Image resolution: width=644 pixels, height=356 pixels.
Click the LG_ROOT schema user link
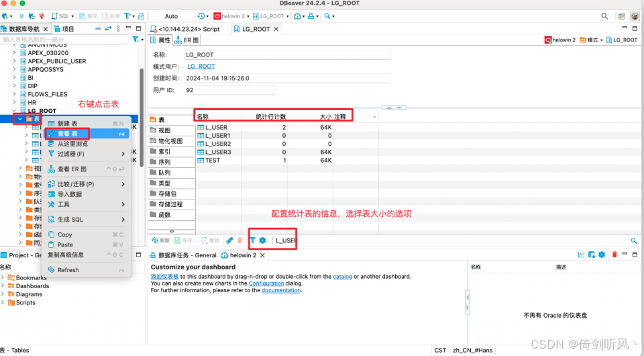click(201, 66)
